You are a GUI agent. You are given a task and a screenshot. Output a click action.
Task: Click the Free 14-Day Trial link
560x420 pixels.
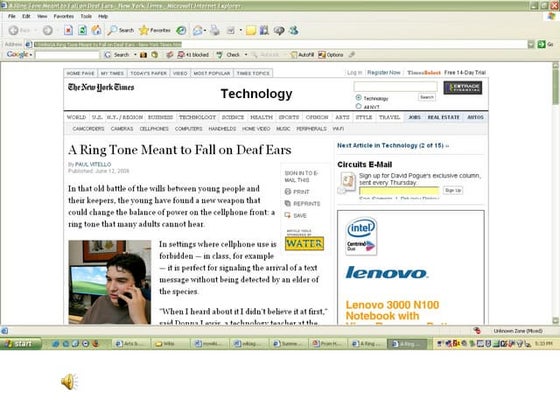(x=465, y=72)
